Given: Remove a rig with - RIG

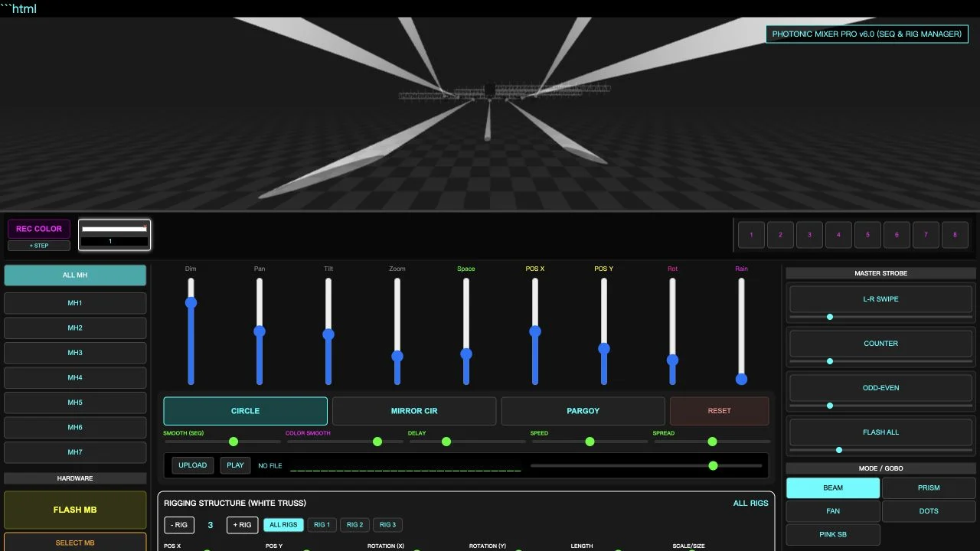Looking at the screenshot, I should (x=179, y=525).
